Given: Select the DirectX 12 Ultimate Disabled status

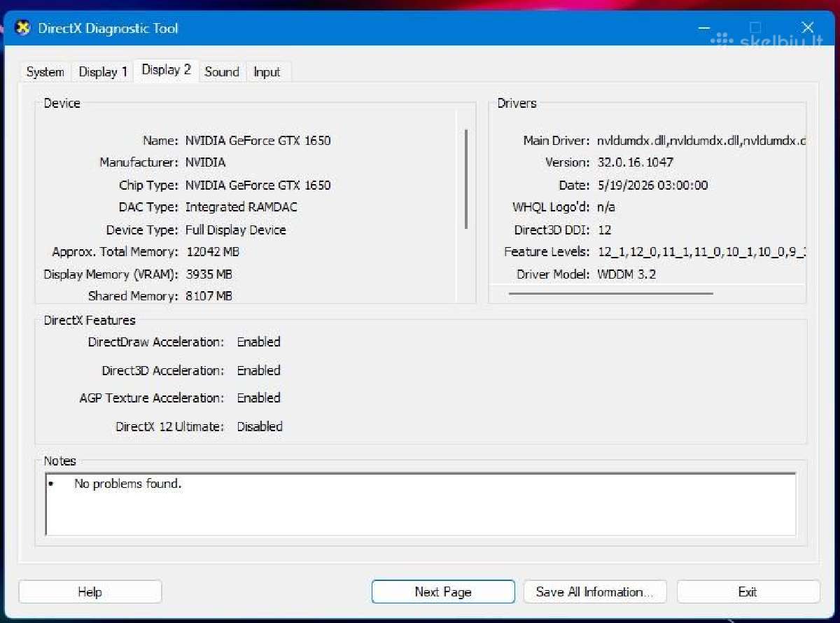Looking at the screenshot, I should pos(260,427).
